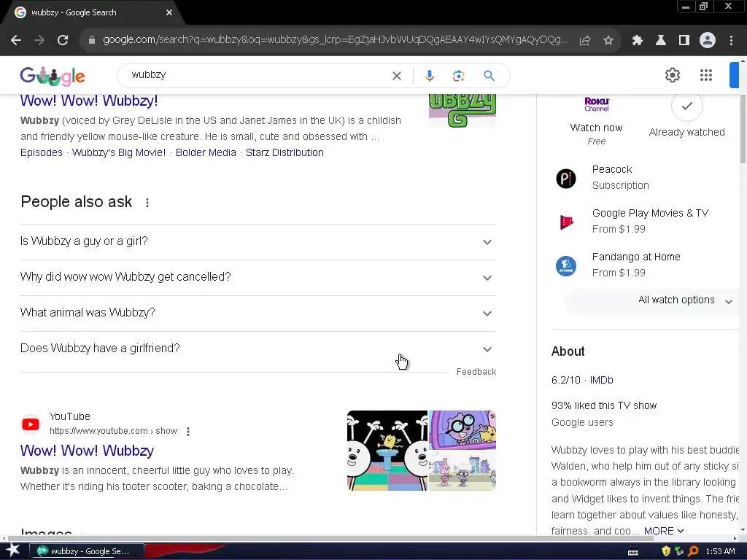Click the Google doodle logo
This screenshot has width=747, height=560.
coord(53,76)
